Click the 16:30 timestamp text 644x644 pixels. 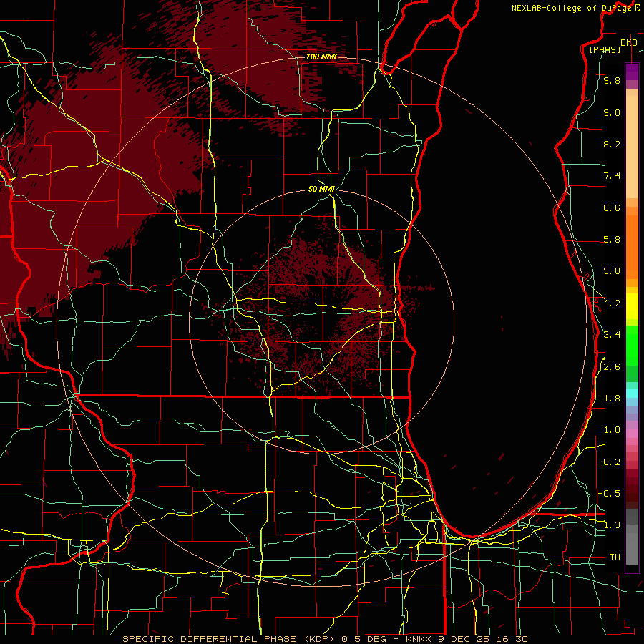513,639
